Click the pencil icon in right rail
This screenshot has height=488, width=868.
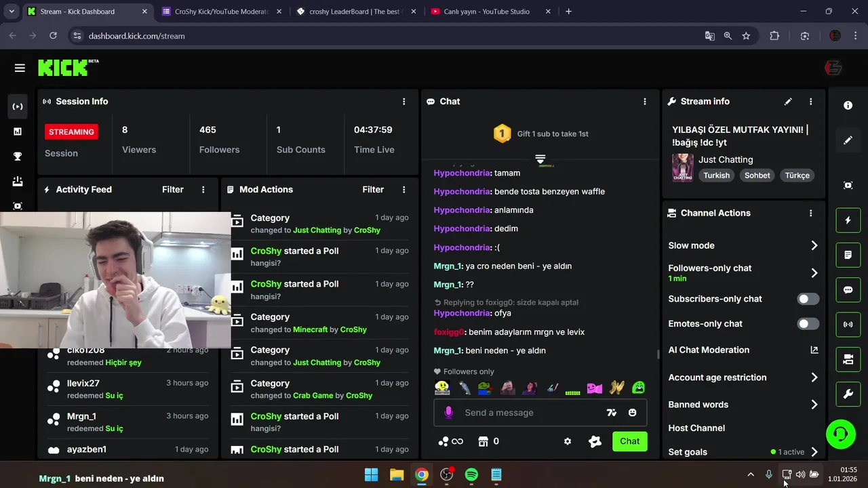click(848, 140)
